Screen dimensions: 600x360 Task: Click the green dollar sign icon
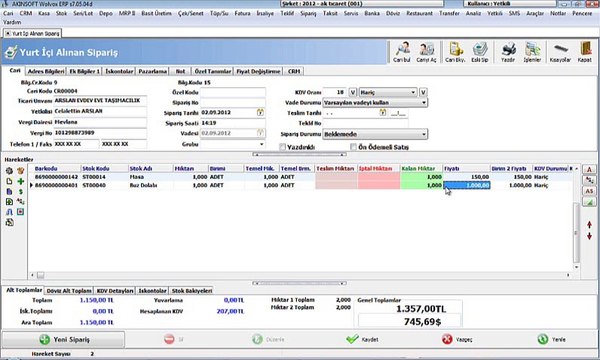click(x=21, y=191)
